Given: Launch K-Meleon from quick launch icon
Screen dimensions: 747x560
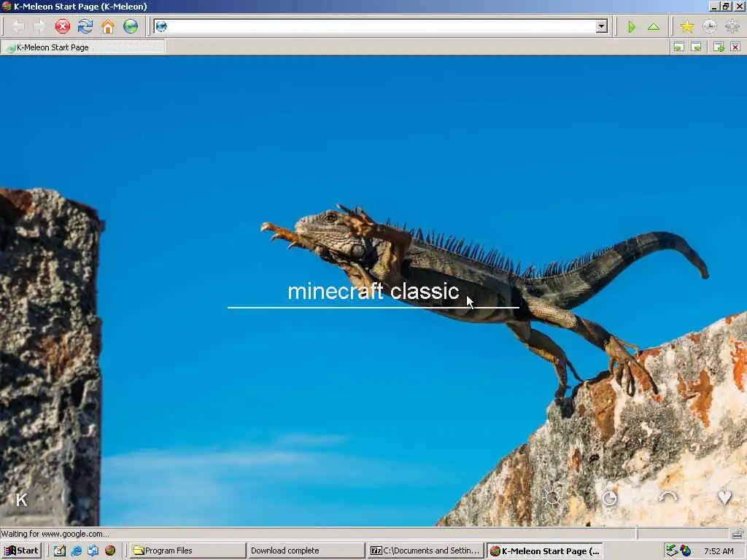Looking at the screenshot, I should point(110,551).
